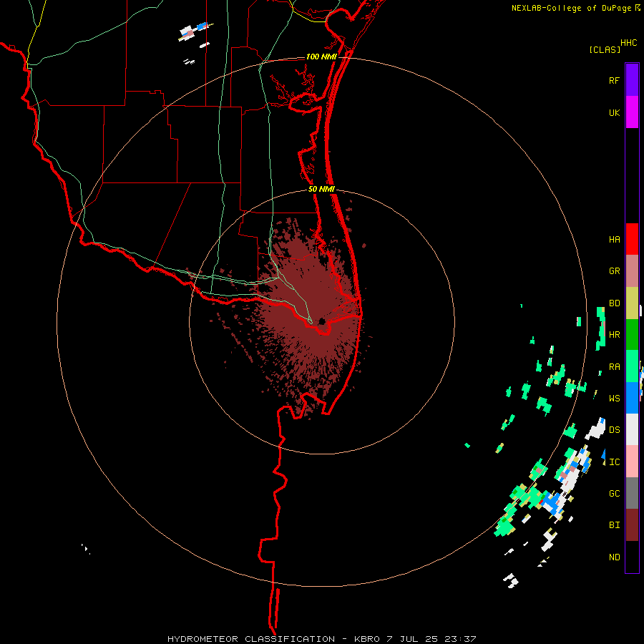Click the RA legend label
Image resolution: width=644 pixels, height=644 pixels.
coord(614,367)
